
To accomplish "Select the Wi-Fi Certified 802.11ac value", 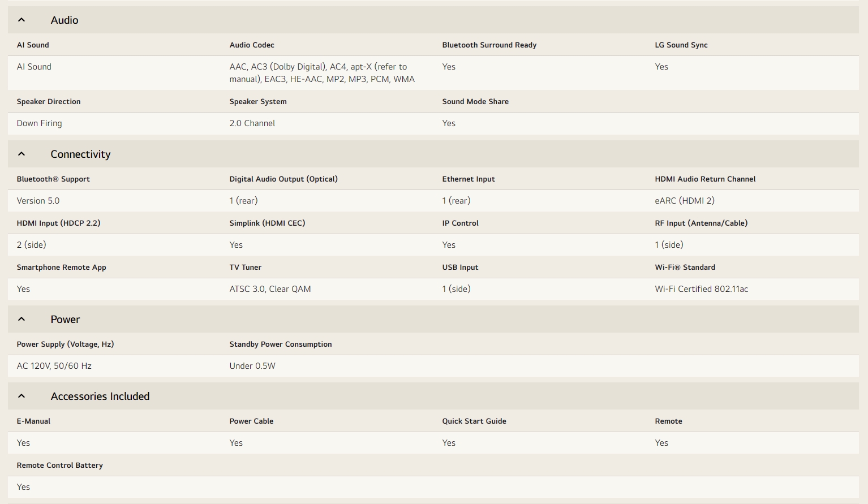I will click(701, 289).
